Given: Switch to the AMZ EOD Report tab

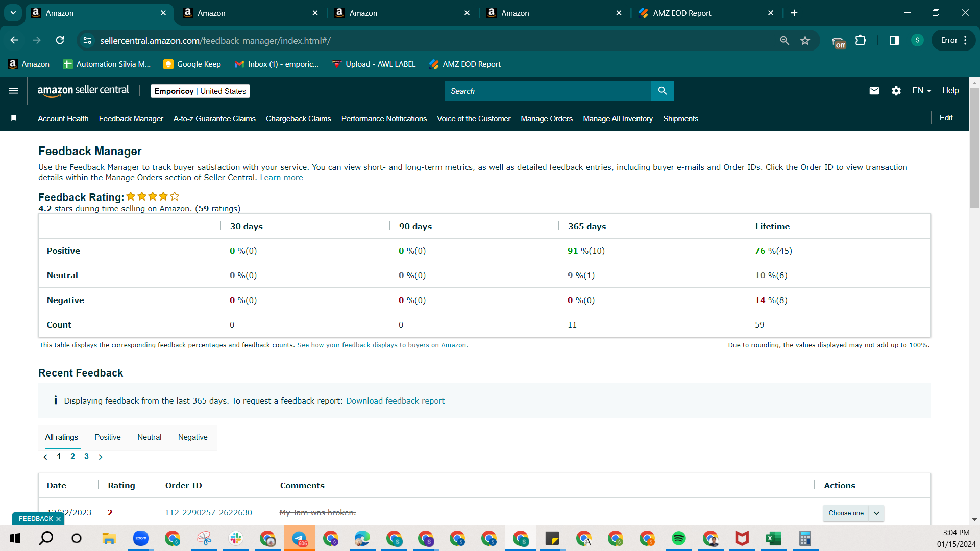Looking at the screenshot, I should [x=706, y=13].
